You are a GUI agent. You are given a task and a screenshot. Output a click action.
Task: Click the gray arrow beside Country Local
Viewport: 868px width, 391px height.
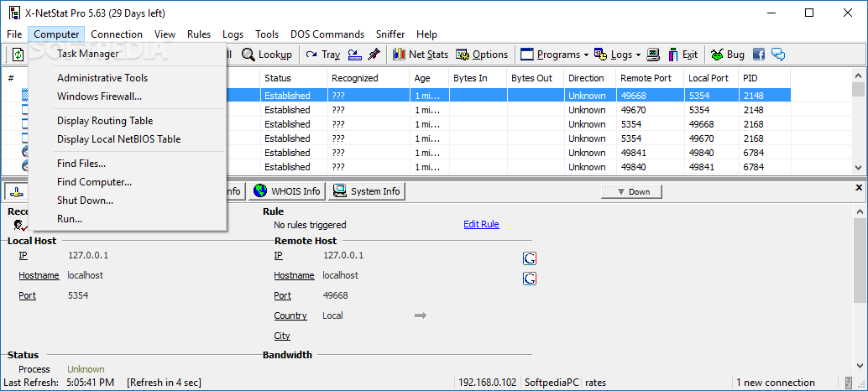(421, 315)
